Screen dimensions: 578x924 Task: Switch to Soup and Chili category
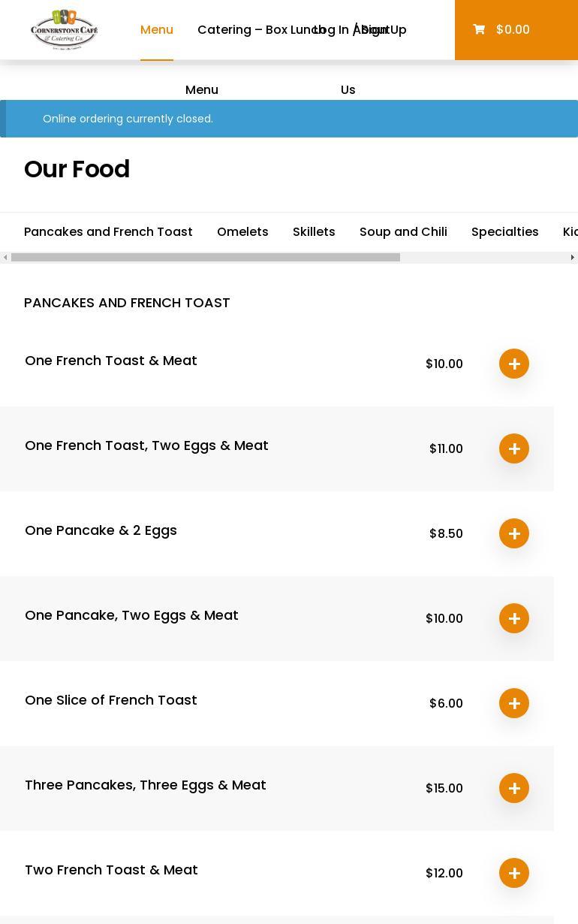pos(403,232)
